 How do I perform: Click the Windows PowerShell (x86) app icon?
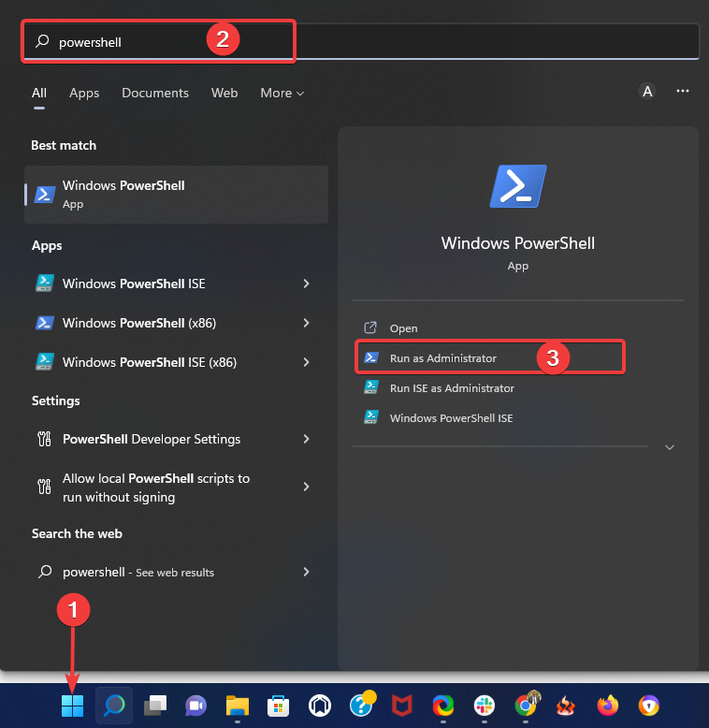45,323
